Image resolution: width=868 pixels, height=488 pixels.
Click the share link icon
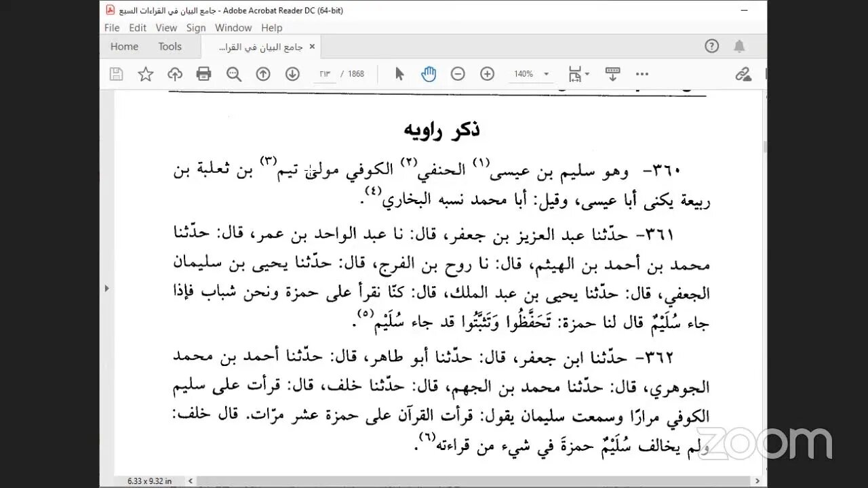point(743,74)
